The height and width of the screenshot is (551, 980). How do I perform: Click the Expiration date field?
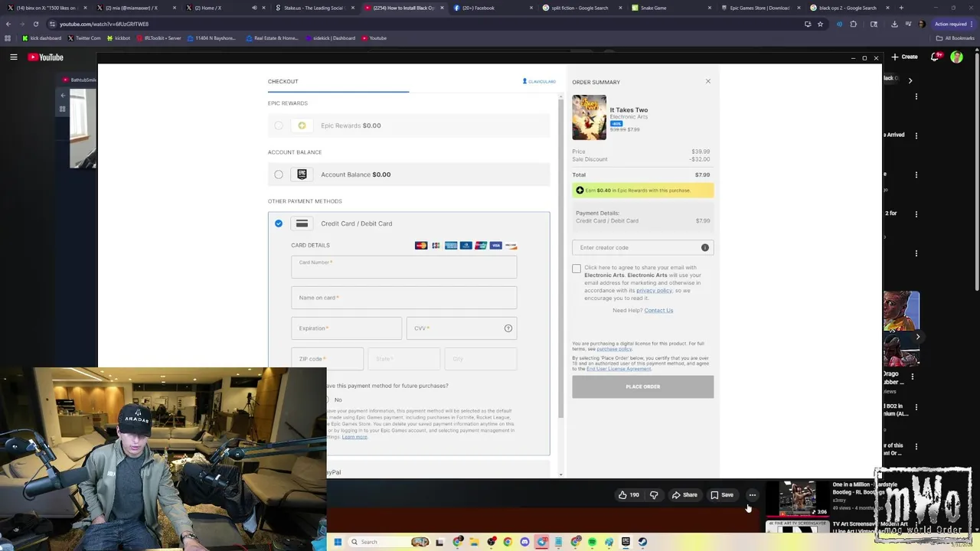(346, 328)
